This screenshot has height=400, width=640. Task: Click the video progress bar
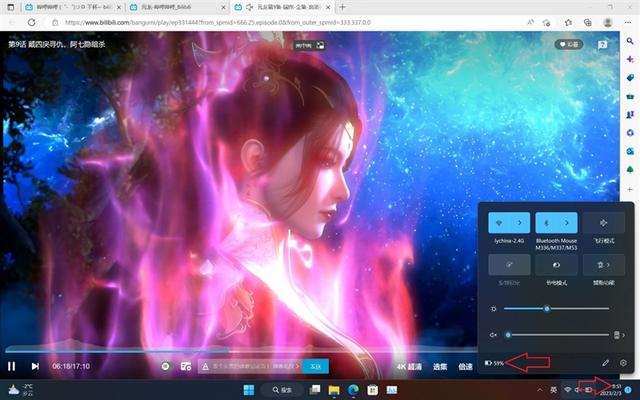coord(241,350)
